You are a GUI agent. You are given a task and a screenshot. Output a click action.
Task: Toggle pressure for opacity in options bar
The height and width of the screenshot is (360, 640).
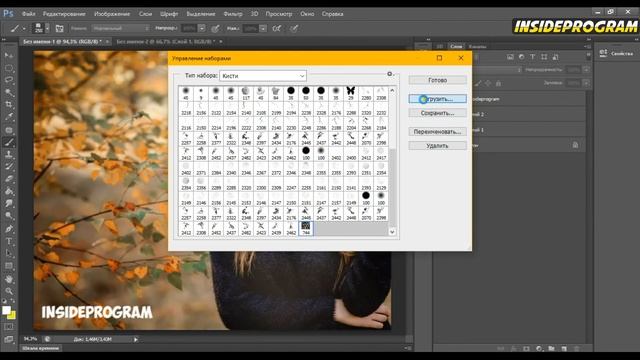pos(216,29)
